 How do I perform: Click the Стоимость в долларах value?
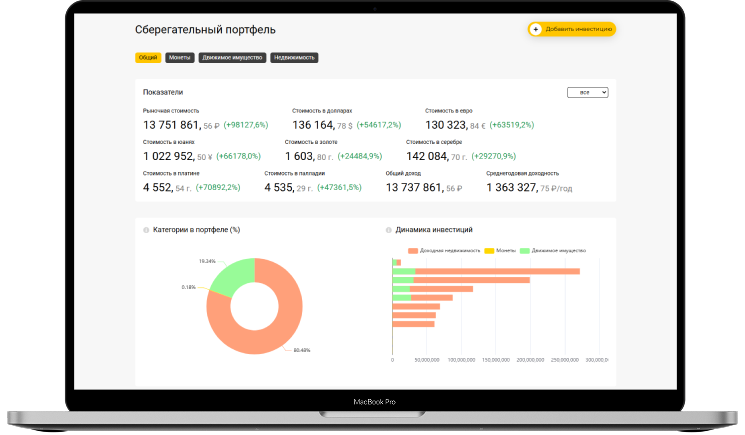click(313, 125)
